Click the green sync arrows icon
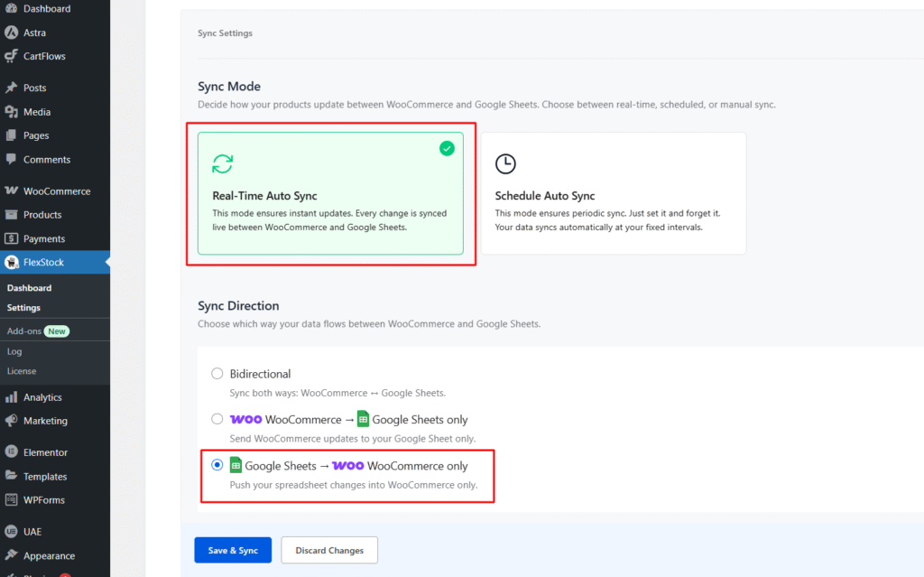This screenshot has width=924, height=577. point(223,163)
